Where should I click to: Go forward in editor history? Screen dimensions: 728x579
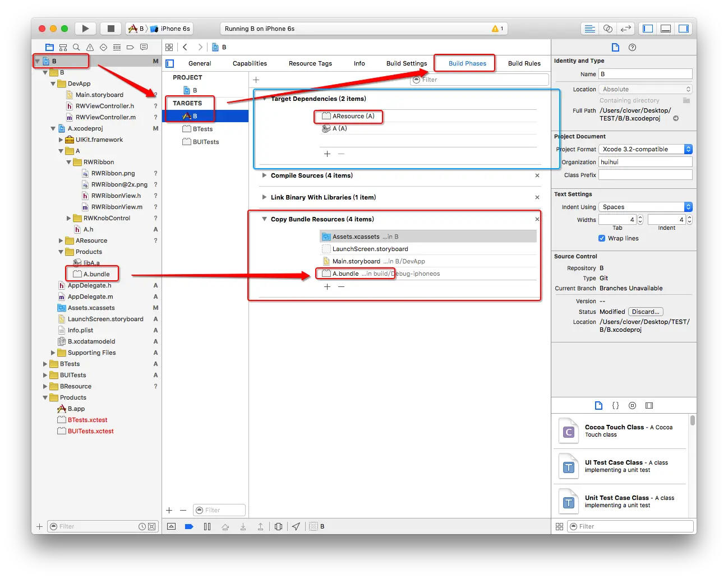pyautogui.click(x=200, y=48)
